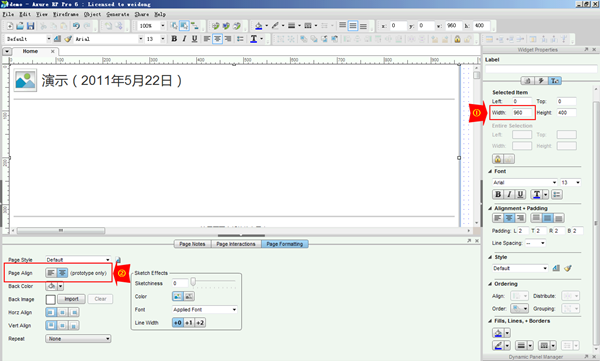The height and width of the screenshot is (361, 600).
Task: Click toolbar align text left icon
Action: pos(207,39)
